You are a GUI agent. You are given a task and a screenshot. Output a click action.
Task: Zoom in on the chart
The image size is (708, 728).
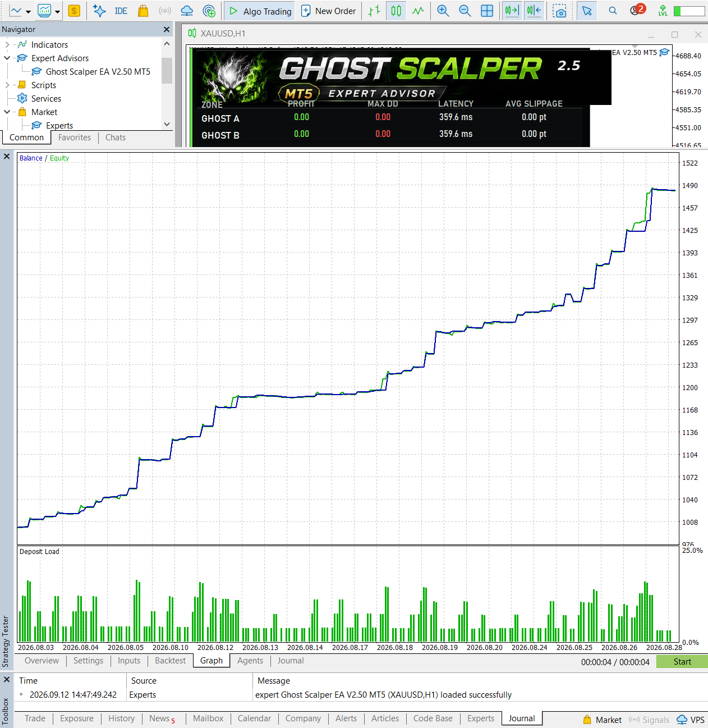[443, 11]
